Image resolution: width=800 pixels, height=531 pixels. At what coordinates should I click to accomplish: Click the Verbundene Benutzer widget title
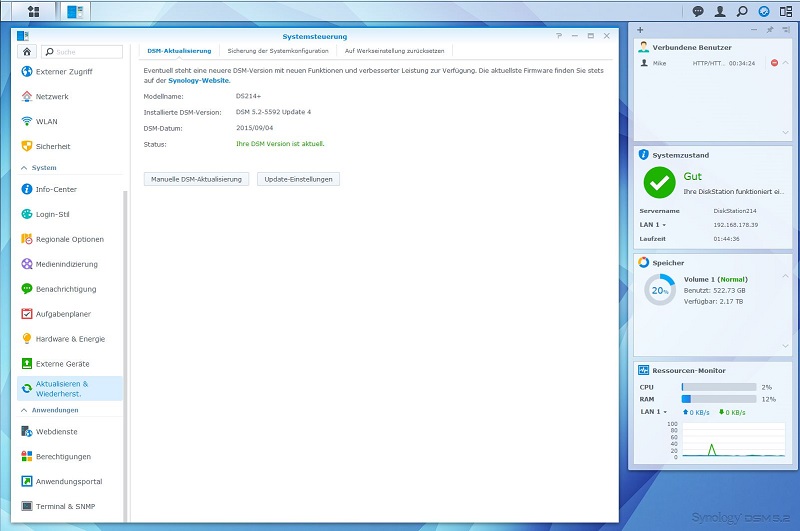692,47
